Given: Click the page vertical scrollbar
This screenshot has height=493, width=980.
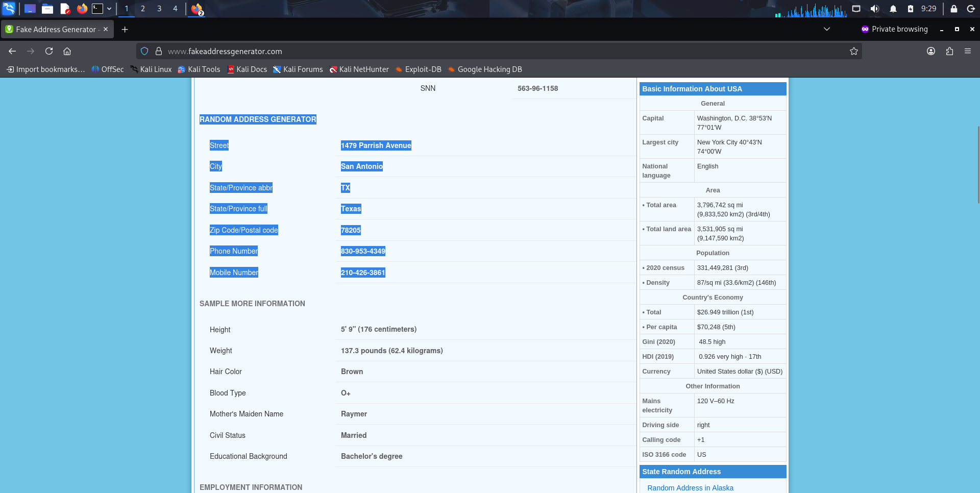Looking at the screenshot, I should pyautogui.click(x=978, y=164).
